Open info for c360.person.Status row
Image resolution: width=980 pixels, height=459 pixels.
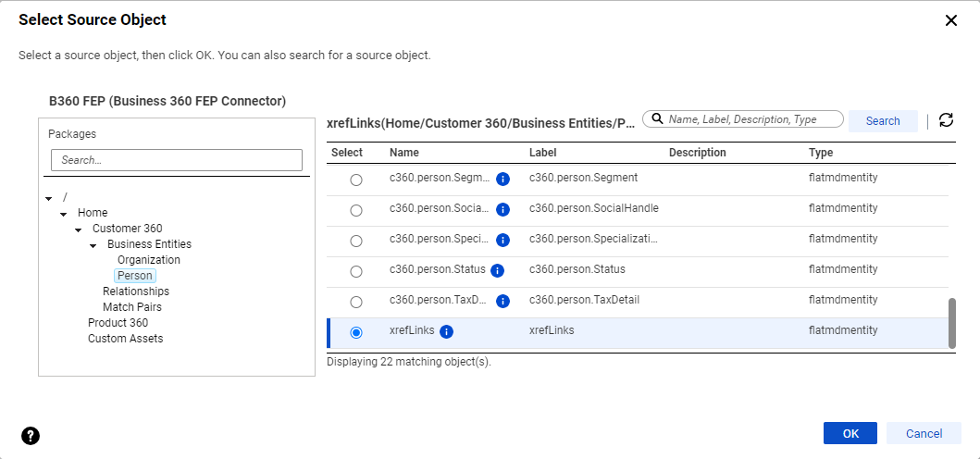(498, 271)
